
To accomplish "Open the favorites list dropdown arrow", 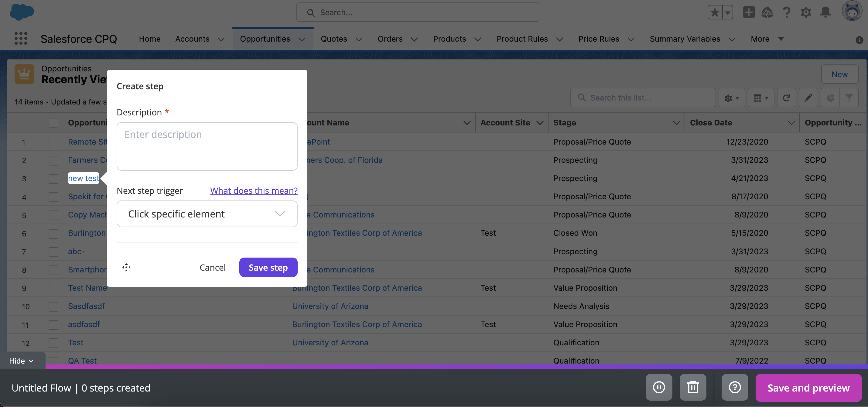I will [727, 12].
